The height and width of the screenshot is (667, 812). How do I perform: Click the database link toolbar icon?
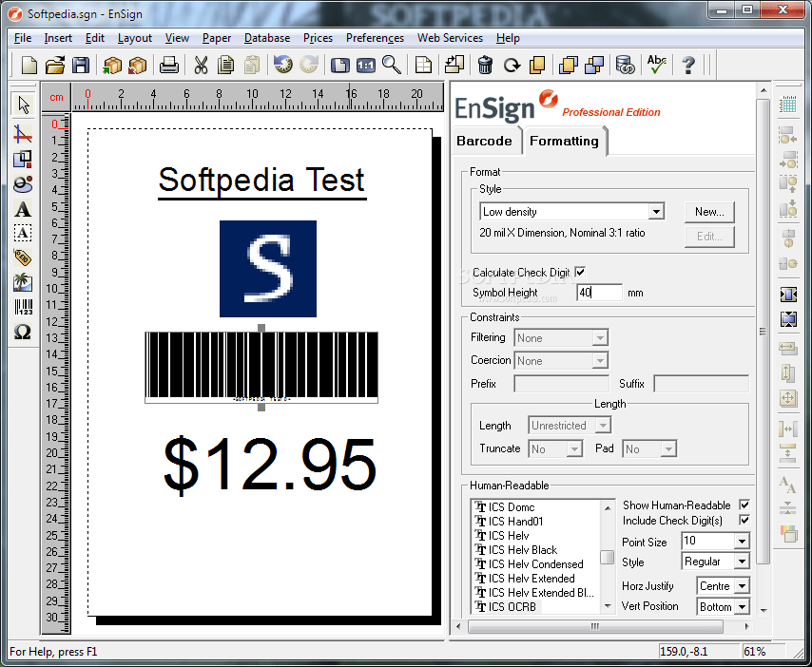coord(625,66)
